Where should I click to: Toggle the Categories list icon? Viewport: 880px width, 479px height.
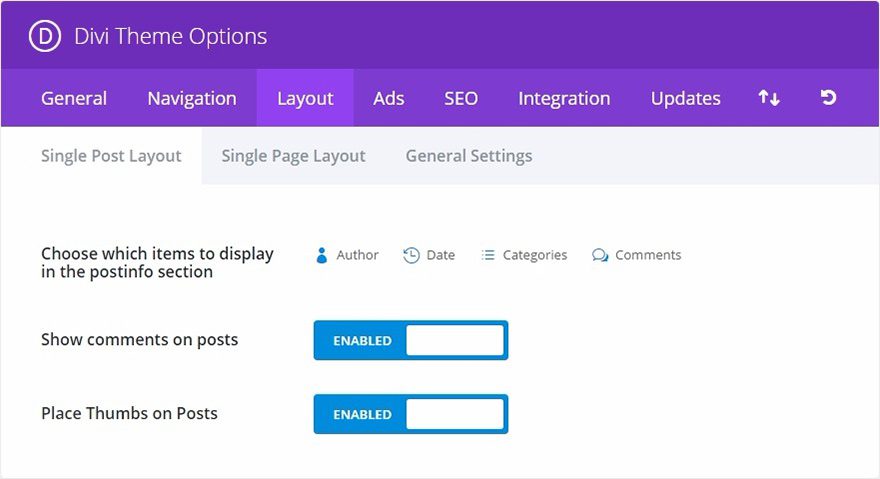(x=488, y=255)
